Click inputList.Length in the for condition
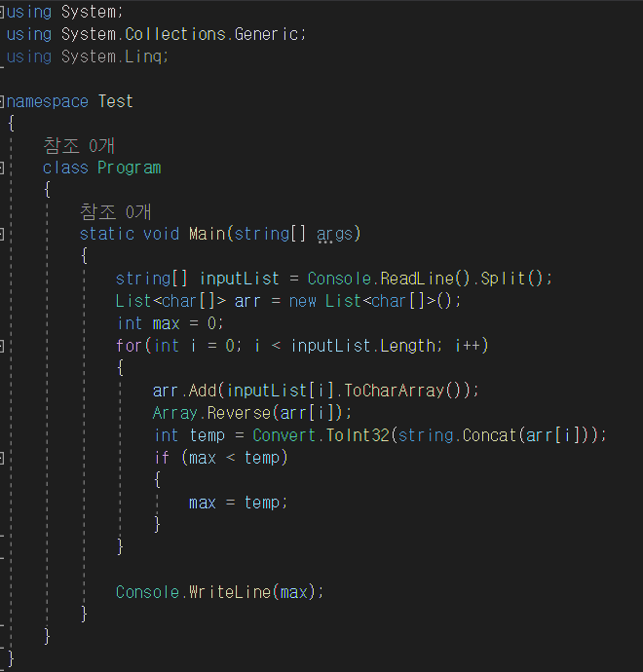Image resolution: width=643 pixels, height=672 pixels. pos(363,346)
